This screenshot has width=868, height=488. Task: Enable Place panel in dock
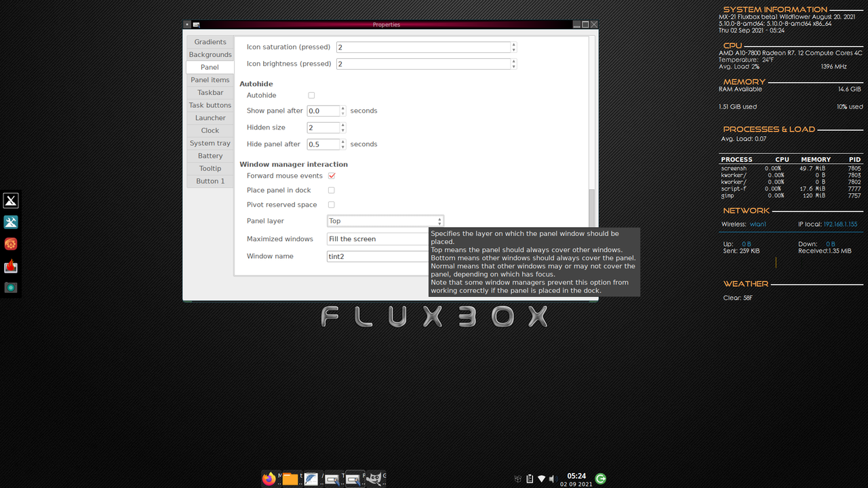click(x=332, y=190)
